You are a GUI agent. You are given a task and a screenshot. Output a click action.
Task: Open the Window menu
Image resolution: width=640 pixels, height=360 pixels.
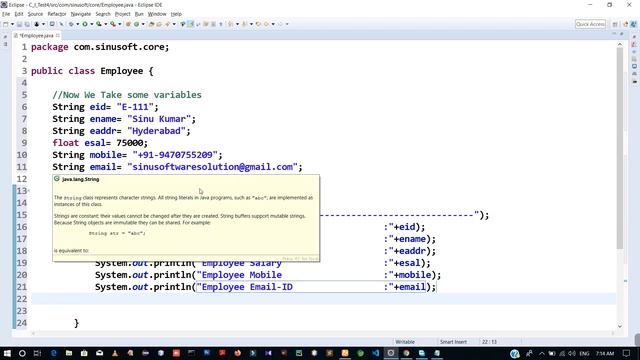click(157, 14)
